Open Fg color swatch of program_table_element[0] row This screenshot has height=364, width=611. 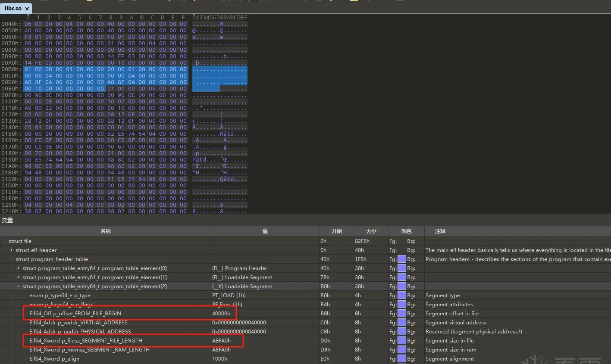tap(401, 268)
